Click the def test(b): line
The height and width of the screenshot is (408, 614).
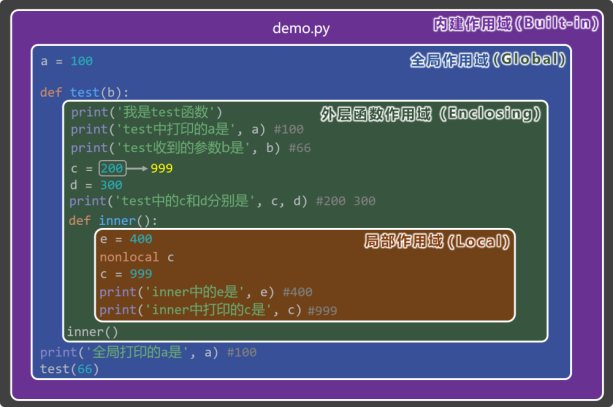84,92
